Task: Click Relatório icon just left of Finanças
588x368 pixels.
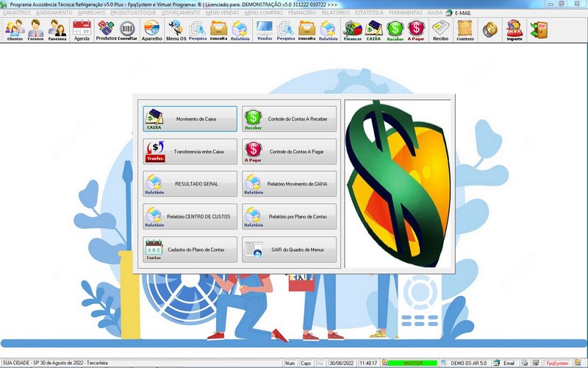Action: tap(328, 29)
